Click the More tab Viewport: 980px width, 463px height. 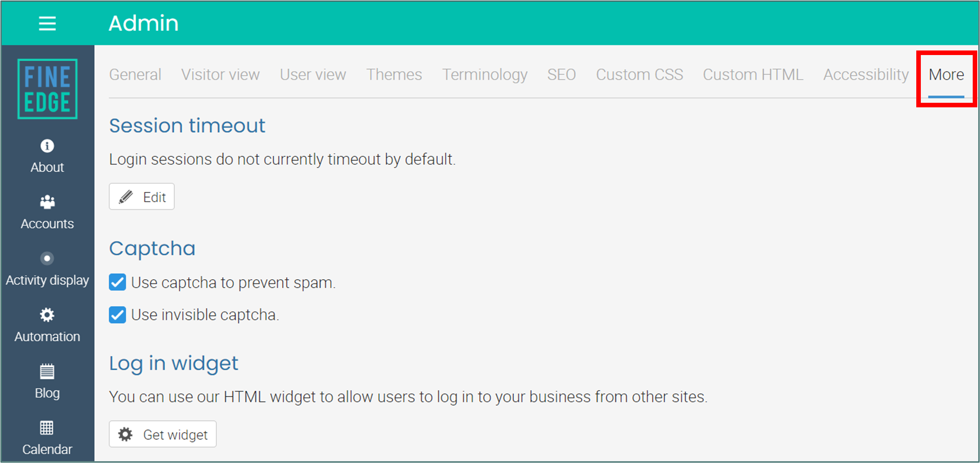[x=946, y=75]
